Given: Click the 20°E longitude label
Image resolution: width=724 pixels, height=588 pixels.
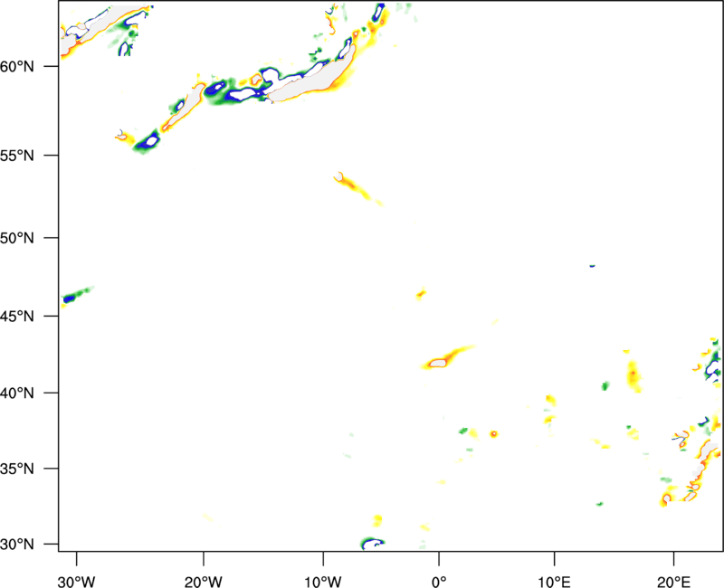Looking at the screenshot, I should coord(673,582).
